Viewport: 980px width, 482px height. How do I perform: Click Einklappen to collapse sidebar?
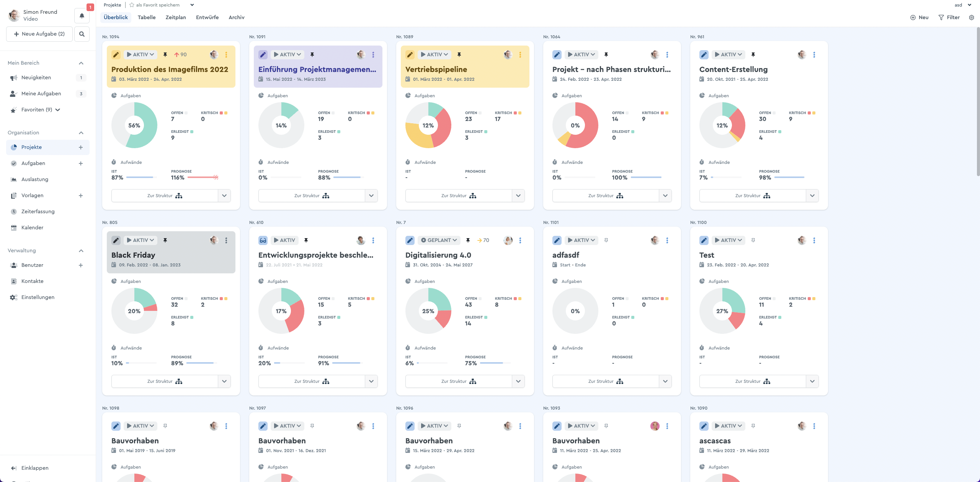click(x=30, y=468)
